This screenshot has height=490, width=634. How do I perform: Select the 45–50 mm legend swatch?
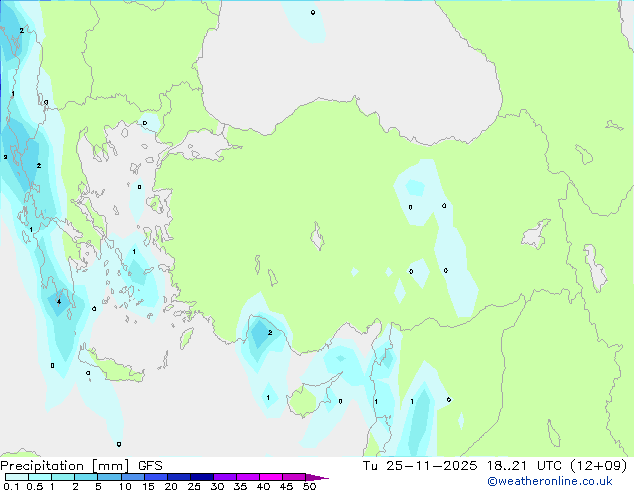tap(294, 477)
